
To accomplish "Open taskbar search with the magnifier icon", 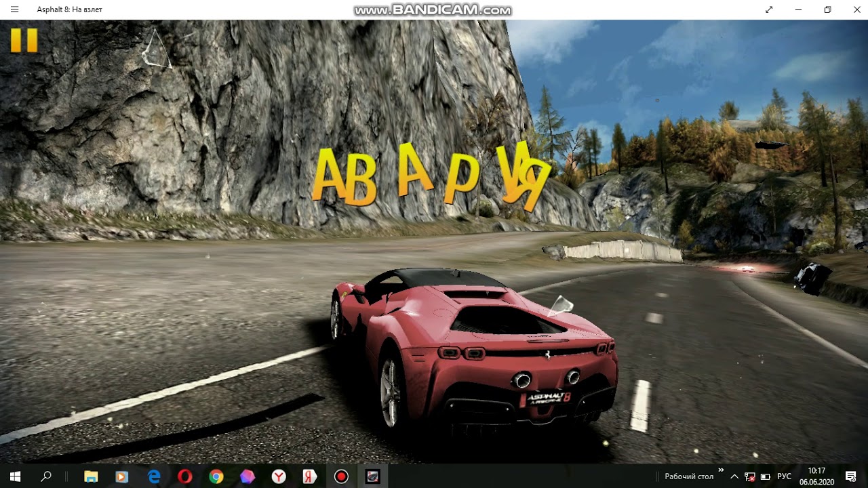I will tap(46, 476).
